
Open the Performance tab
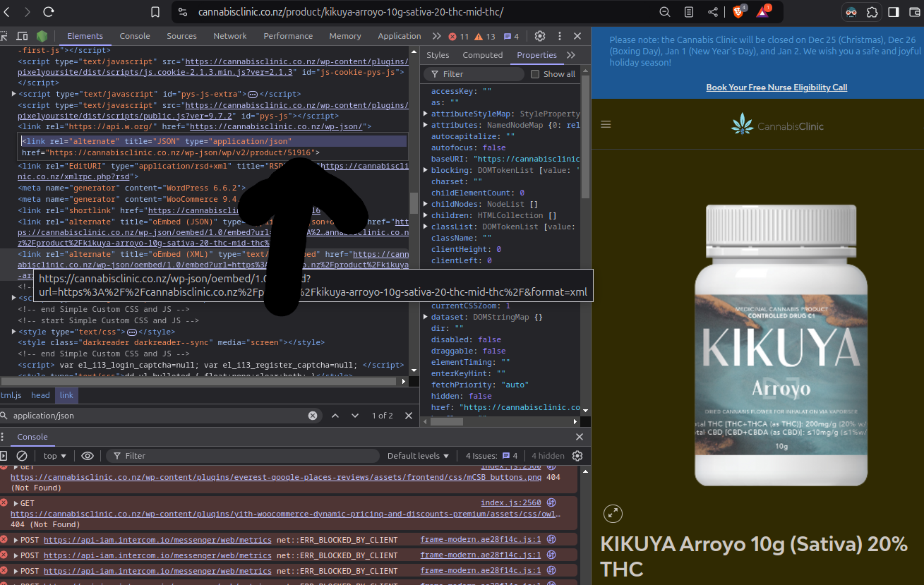pyautogui.click(x=288, y=36)
